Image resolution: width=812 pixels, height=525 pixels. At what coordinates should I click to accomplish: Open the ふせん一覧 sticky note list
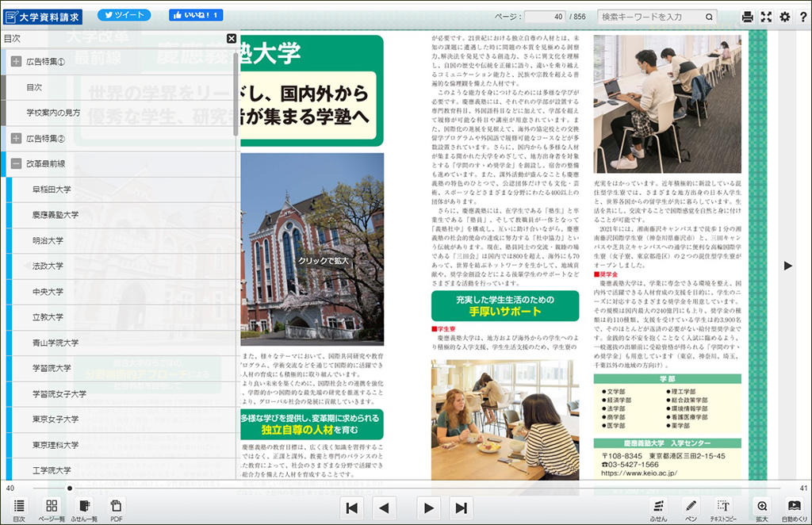pyautogui.click(x=84, y=508)
